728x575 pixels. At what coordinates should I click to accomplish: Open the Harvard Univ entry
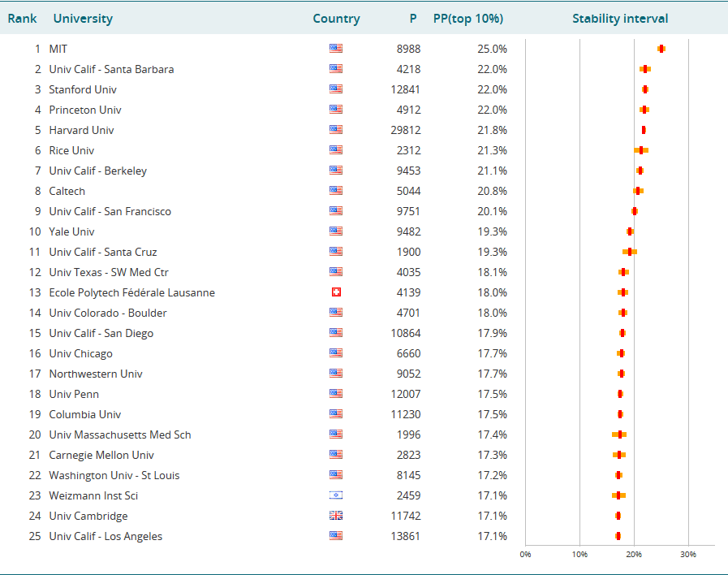(81, 130)
